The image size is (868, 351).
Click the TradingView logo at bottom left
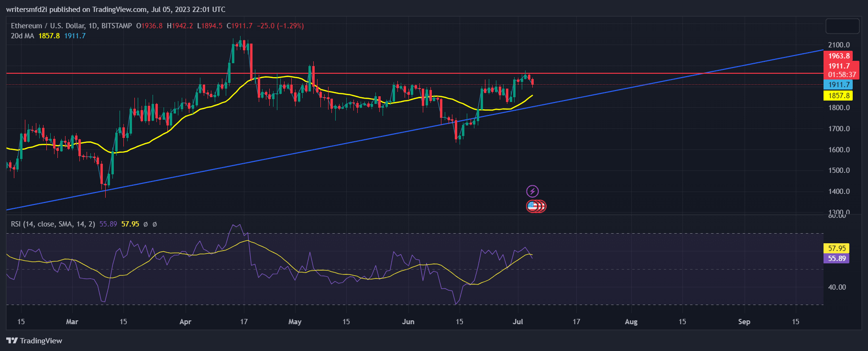coord(34,340)
